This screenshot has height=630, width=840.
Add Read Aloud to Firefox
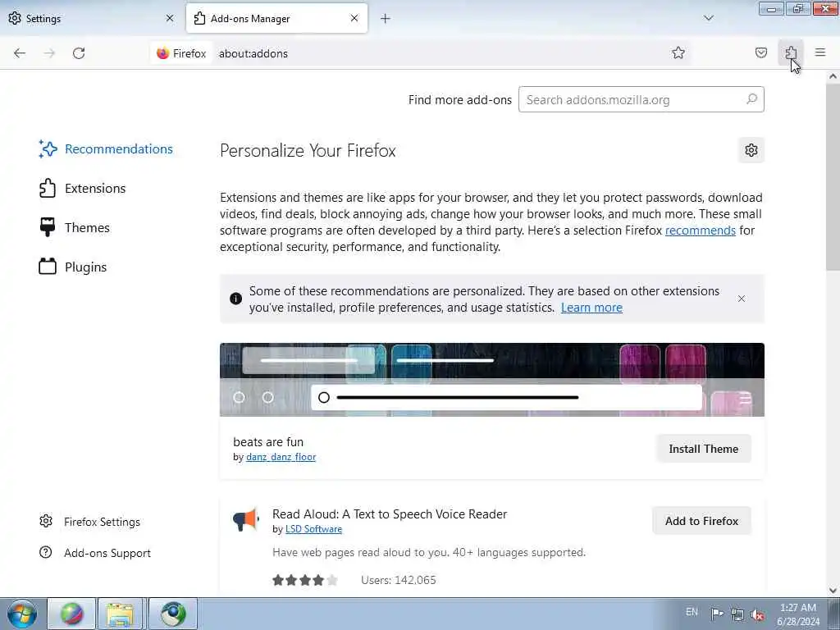(702, 521)
